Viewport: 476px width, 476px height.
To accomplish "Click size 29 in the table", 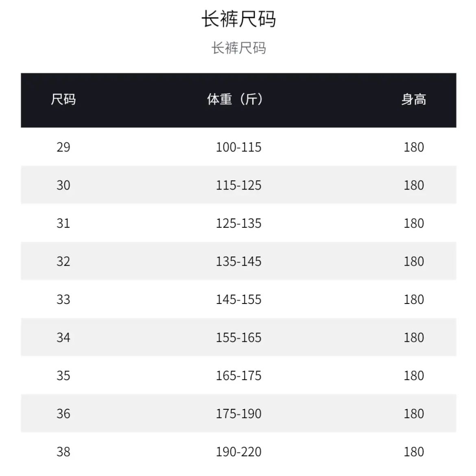I will click(63, 147).
